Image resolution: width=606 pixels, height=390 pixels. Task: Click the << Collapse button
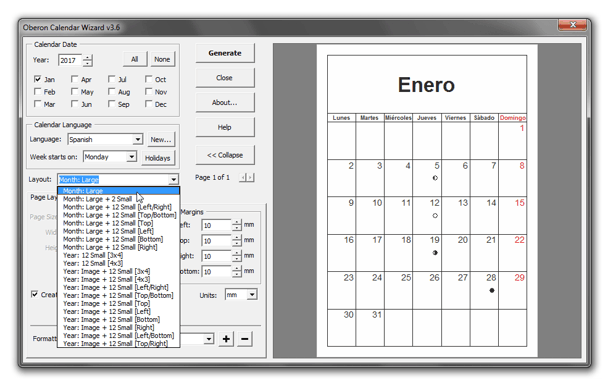tap(225, 155)
